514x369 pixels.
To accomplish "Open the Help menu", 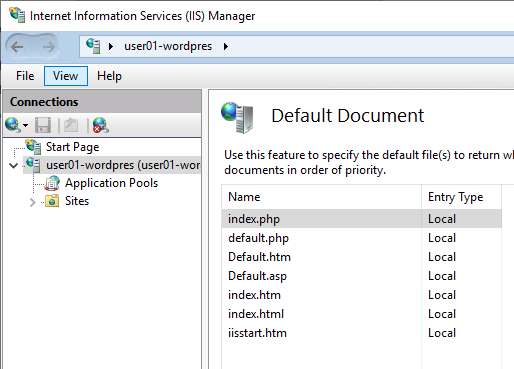I will (x=109, y=76).
